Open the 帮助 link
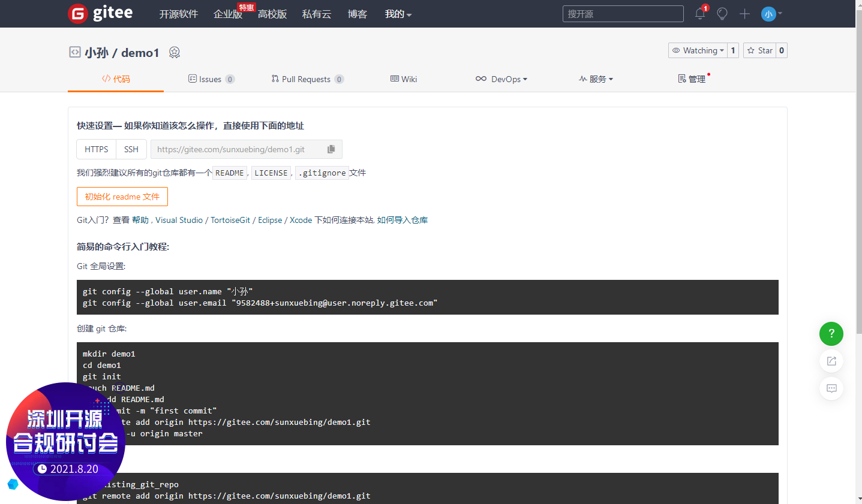The height and width of the screenshot is (504, 862). coord(140,220)
